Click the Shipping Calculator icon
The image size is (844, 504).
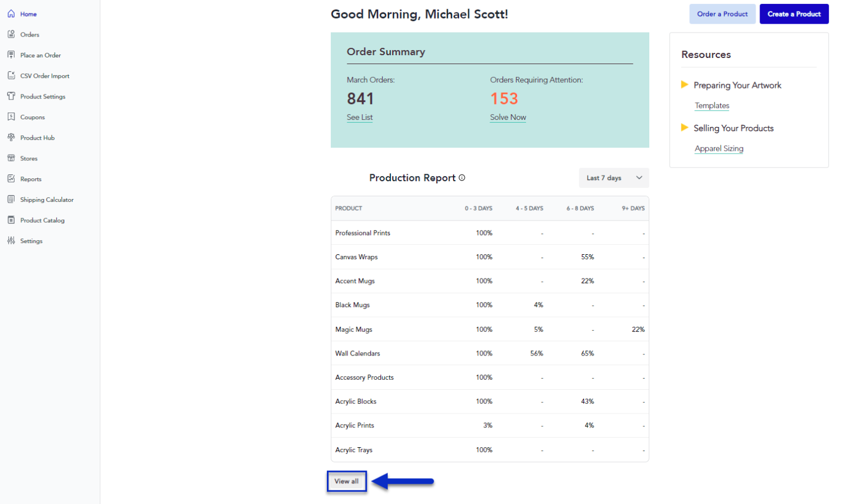(x=11, y=199)
